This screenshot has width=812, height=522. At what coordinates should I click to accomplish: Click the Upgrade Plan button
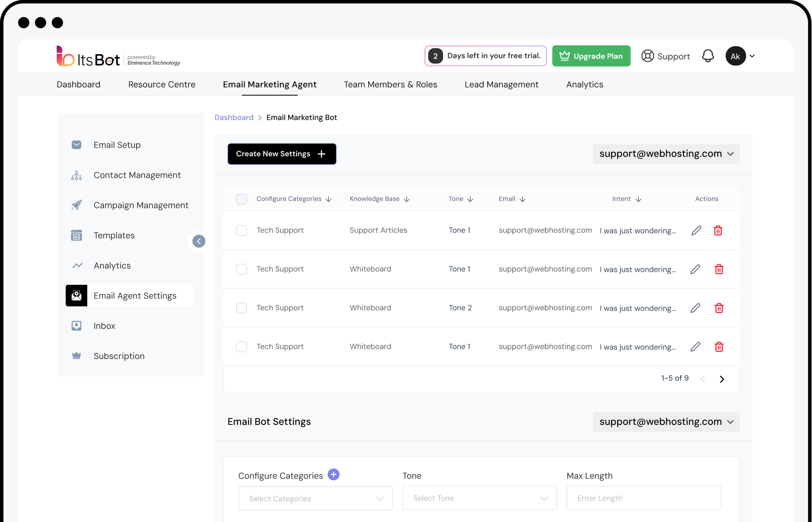(x=591, y=56)
